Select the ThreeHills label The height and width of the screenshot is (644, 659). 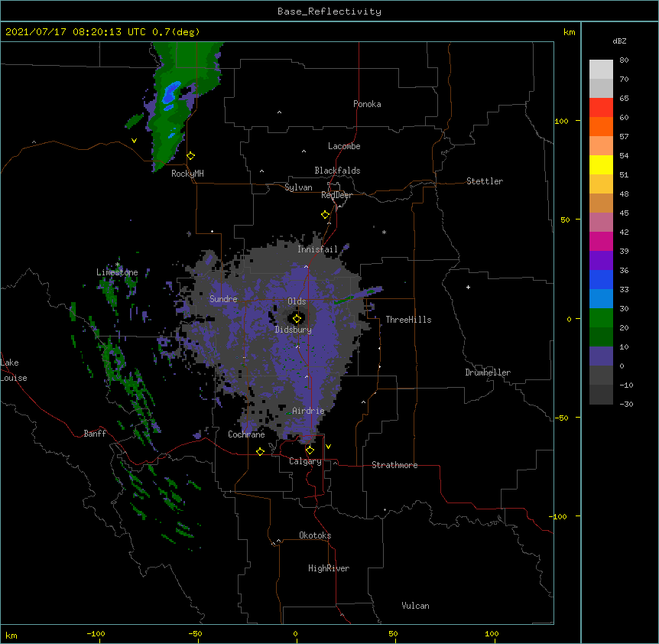pyautogui.click(x=408, y=320)
